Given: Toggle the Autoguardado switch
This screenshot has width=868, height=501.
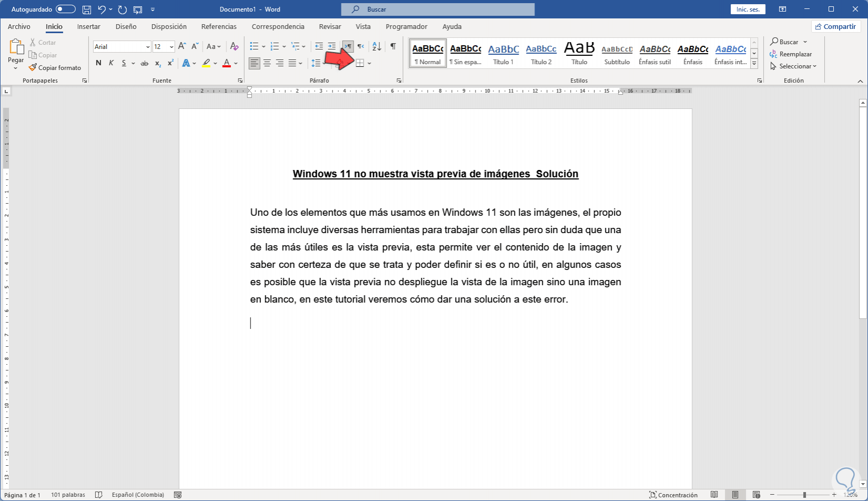Looking at the screenshot, I should (x=66, y=9).
